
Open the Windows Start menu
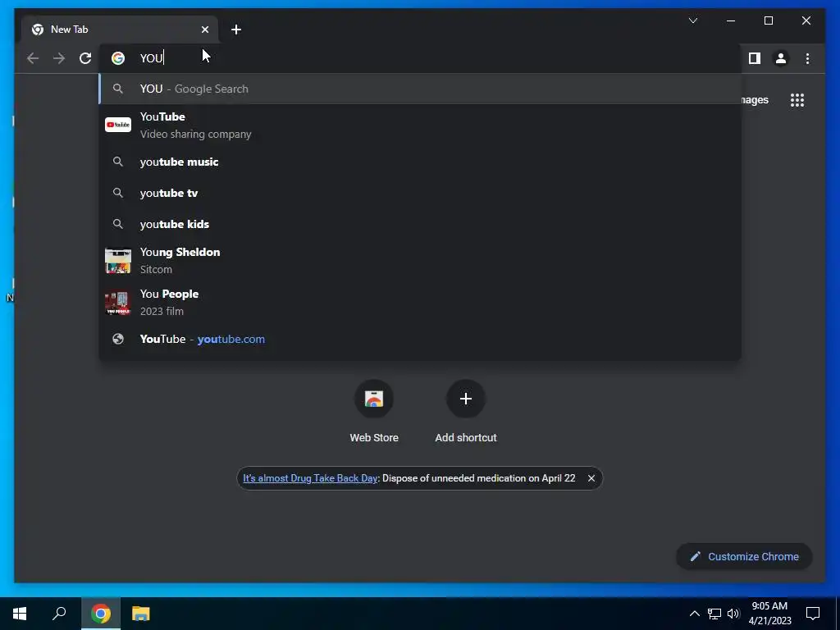tap(20, 614)
